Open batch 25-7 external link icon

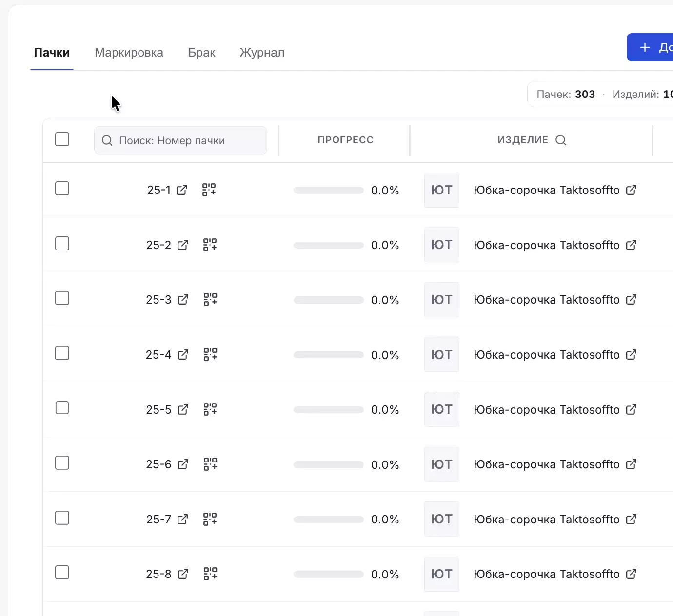tap(183, 519)
